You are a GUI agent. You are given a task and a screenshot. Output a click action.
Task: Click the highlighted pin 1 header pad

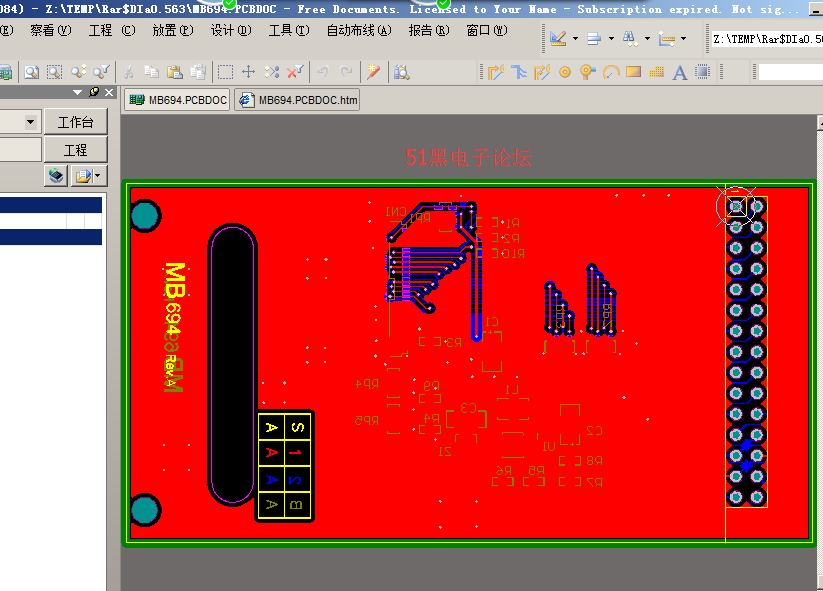(x=736, y=206)
